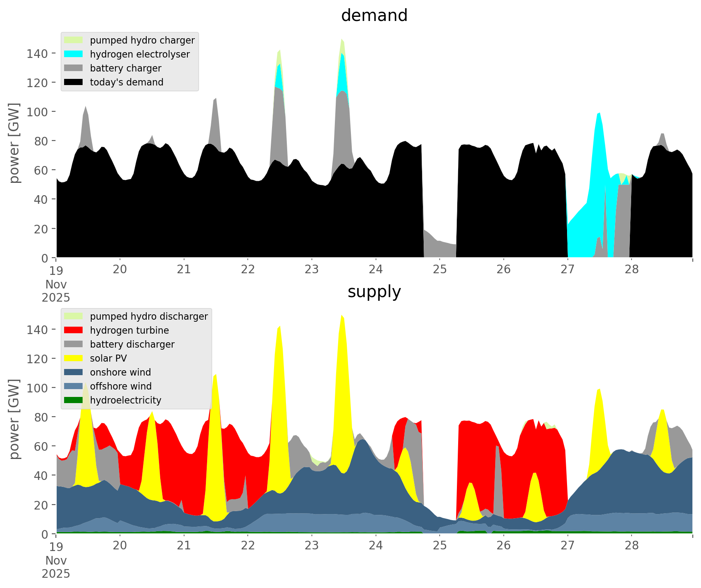Click the black today's demand legend swatch

tap(74, 82)
